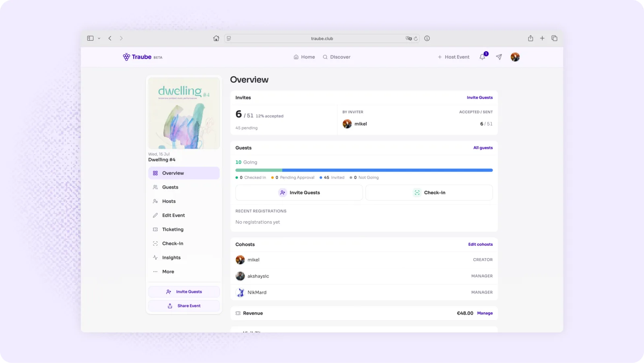Click mikel inviter row avatar
Image resolution: width=644 pixels, height=363 pixels.
pos(347,124)
